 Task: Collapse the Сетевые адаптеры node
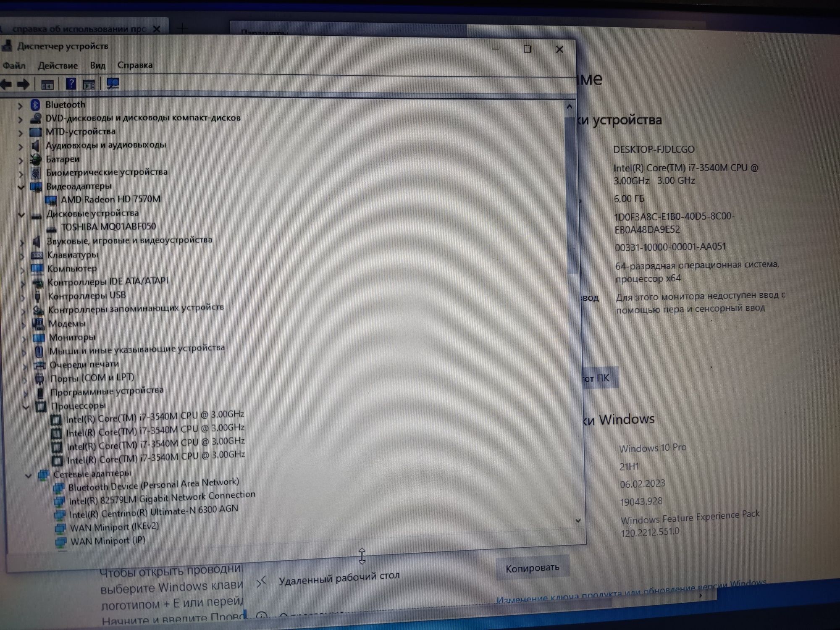point(28,476)
